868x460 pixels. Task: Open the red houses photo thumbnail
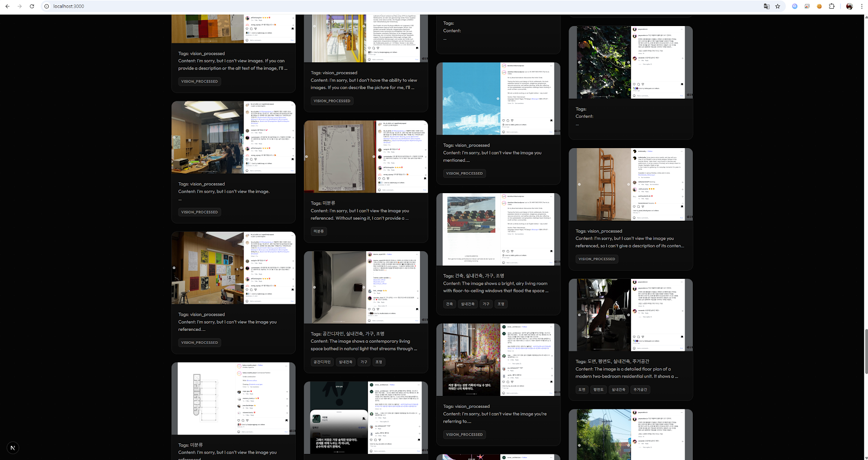[498, 229]
